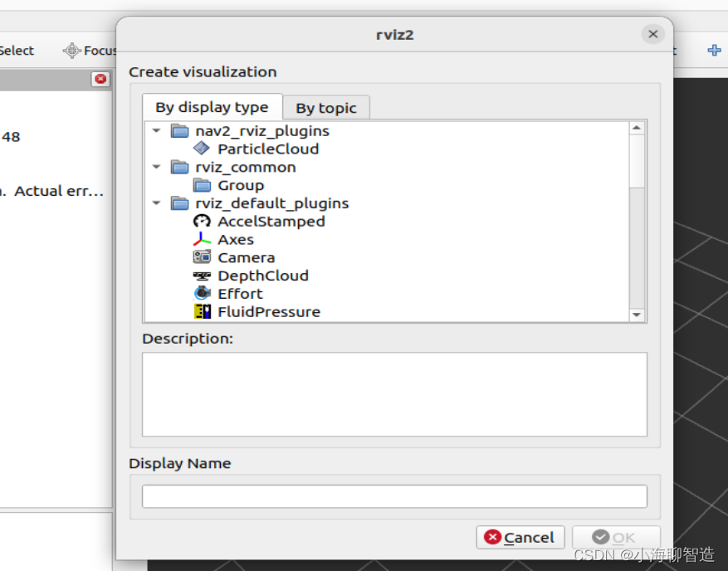Click the Group folder icon

202,185
